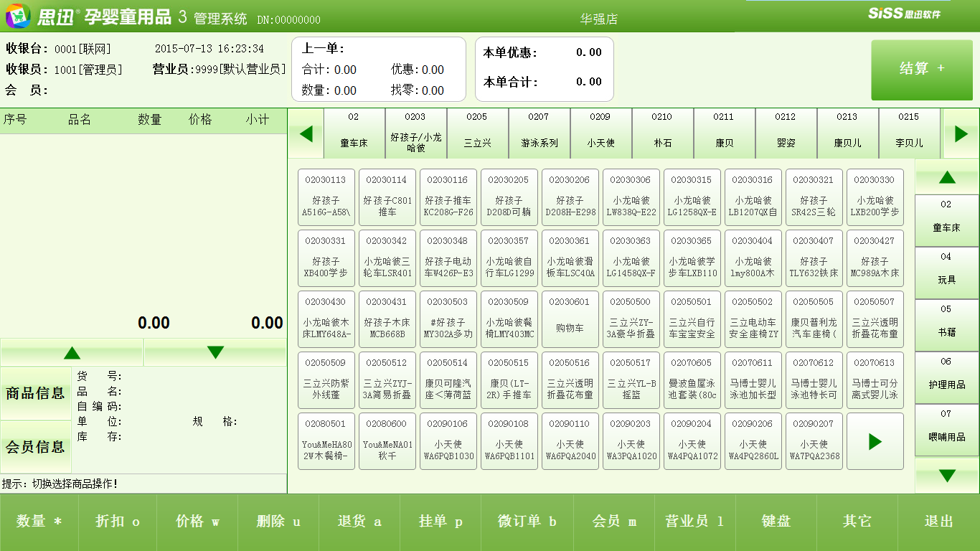
Task: Click the down triangle in the item list panel
Action: click(x=215, y=352)
